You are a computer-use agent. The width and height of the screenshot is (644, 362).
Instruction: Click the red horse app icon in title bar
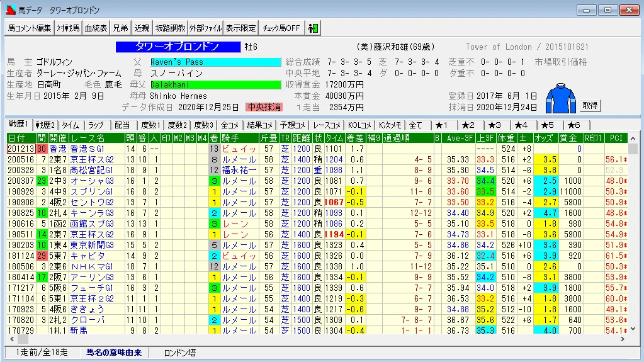(x=11, y=10)
